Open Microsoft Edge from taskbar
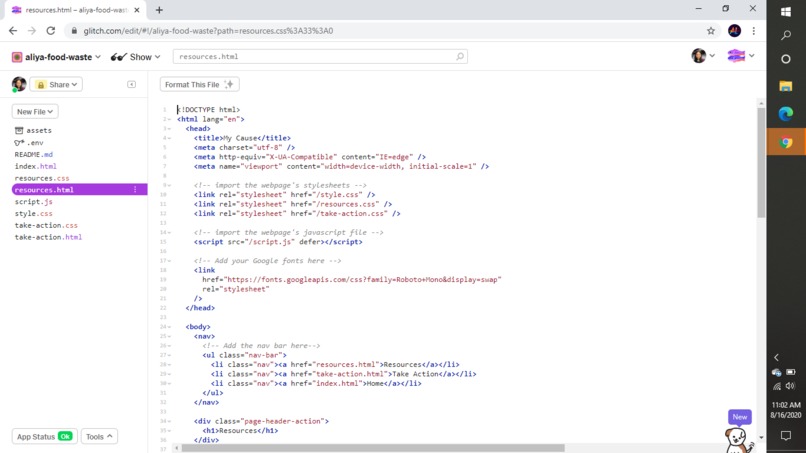This screenshot has height=453, width=806. click(x=785, y=114)
